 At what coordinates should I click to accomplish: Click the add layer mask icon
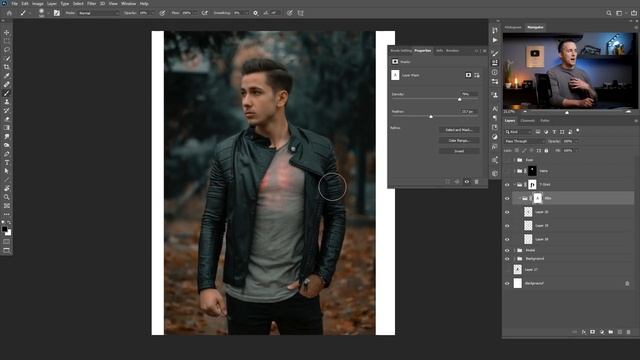pos(593,332)
